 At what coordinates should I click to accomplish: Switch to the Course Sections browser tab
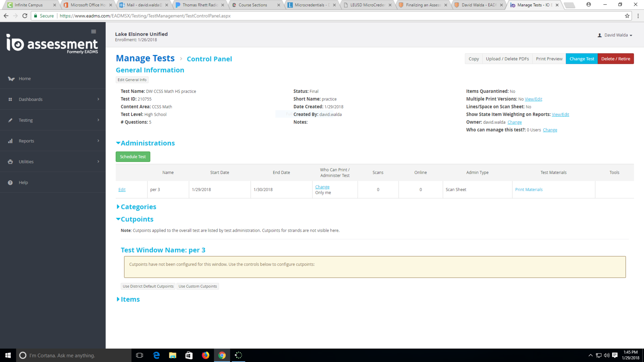[253, 5]
